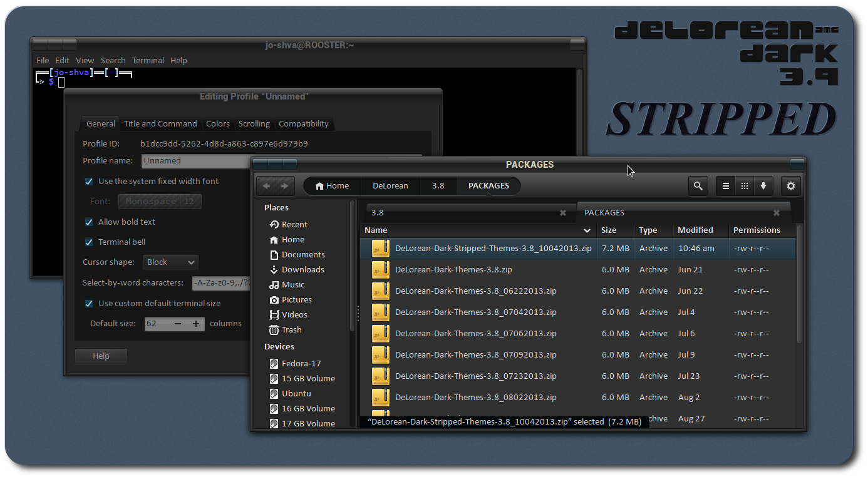Click the Help button in Editing Profile dialog
The image size is (868, 479).
pyautogui.click(x=101, y=356)
